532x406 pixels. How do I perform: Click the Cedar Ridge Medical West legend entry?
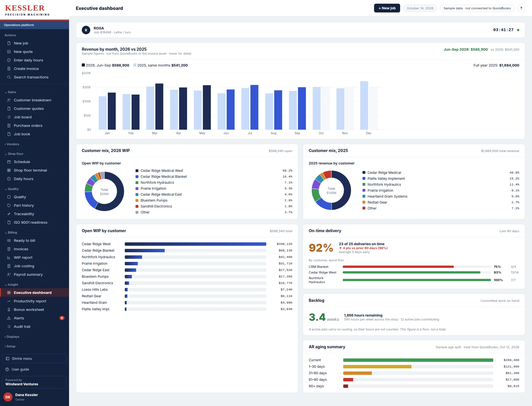214,171
